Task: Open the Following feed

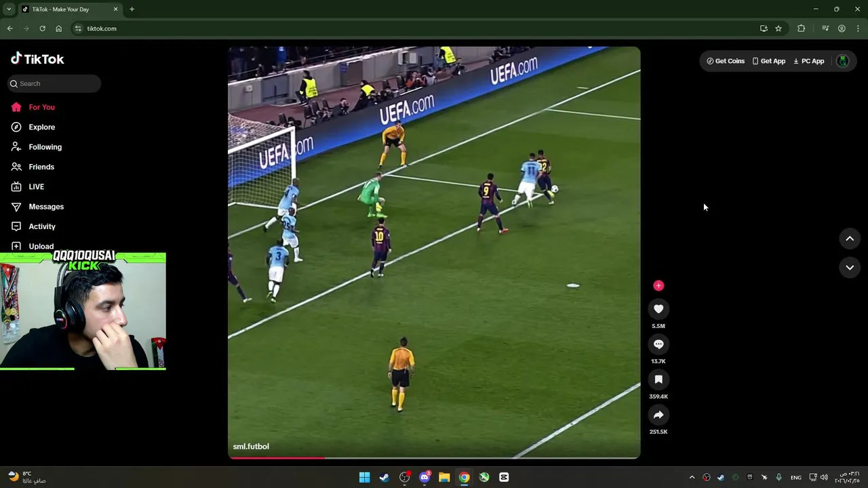Action: tap(45, 147)
